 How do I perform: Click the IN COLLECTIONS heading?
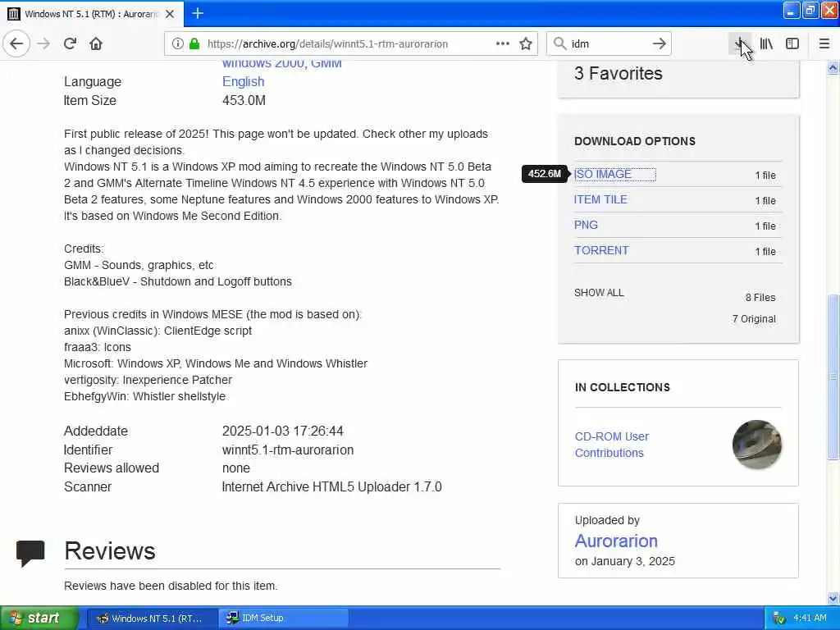coord(622,387)
